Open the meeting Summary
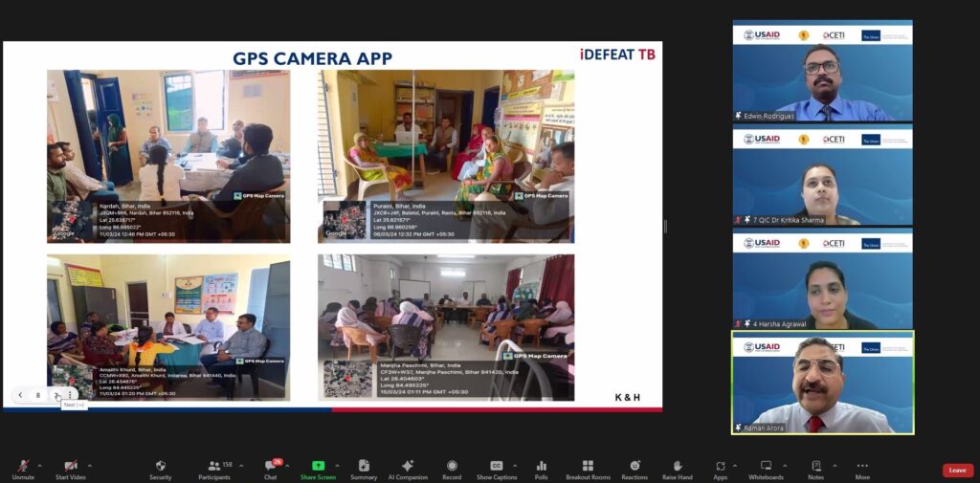Screen dimensions: 980x483 click(x=364, y=468)
